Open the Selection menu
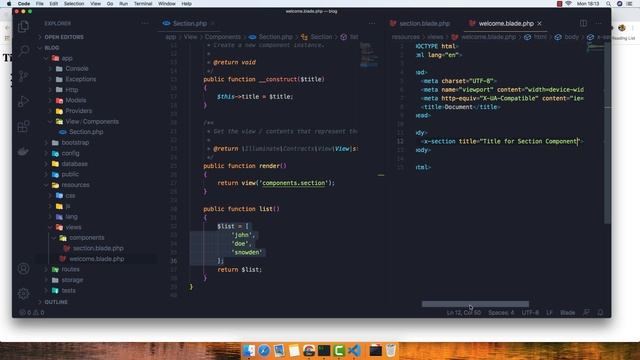 pos(74,4)
